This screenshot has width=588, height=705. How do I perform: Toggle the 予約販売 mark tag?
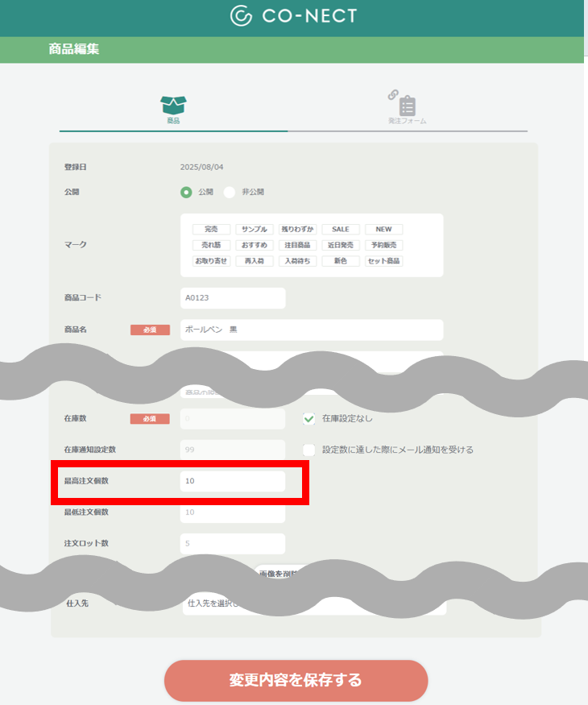tap(384, 245)
